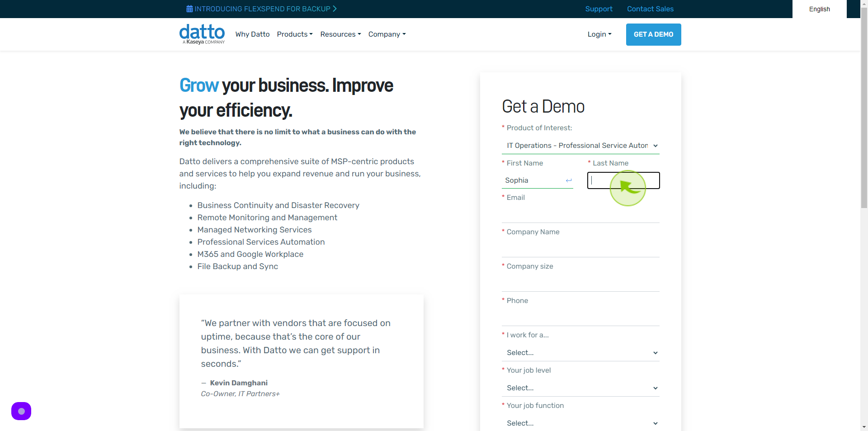868x431 pixels.
Task: Click the headline 'Grow your business. Improve your efficiency.'
Action: pos(286,98)
